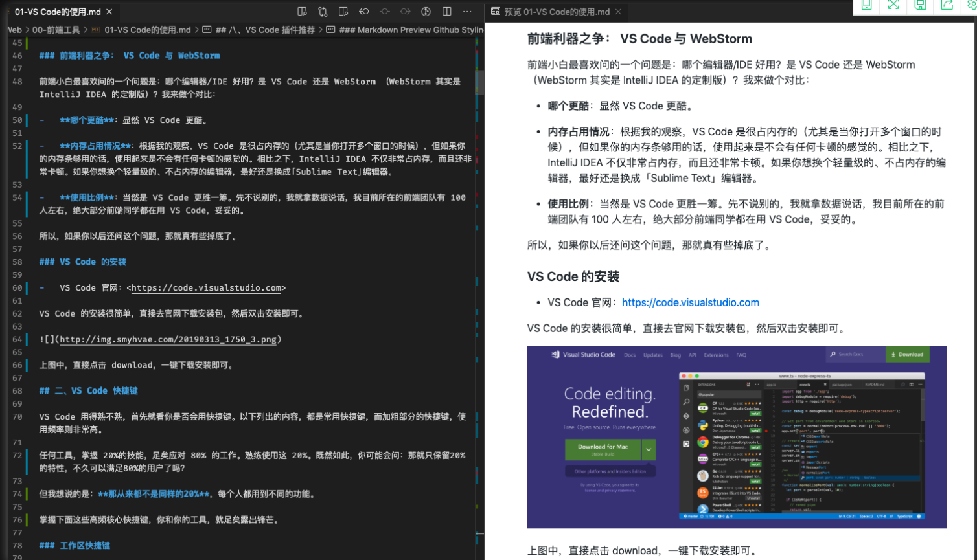977x560 pixels.
Task: Split the editor to the right
Action: tap(447, 12)
